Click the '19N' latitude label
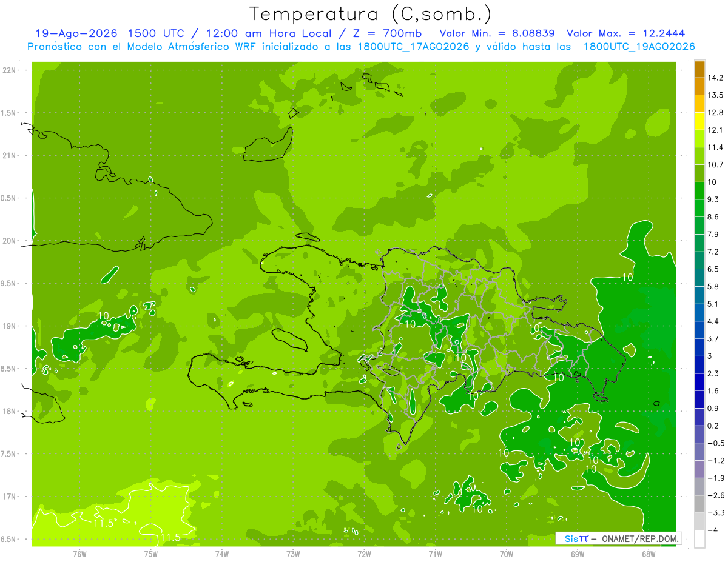Image resolution: width=728 pixels, height=562 pixels. [x=10, y=326]
